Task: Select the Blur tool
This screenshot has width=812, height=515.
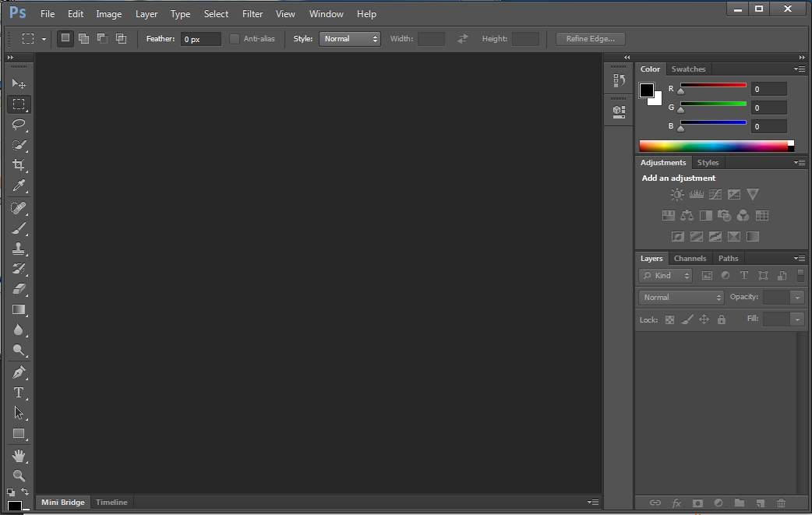Action: [19, 330]
